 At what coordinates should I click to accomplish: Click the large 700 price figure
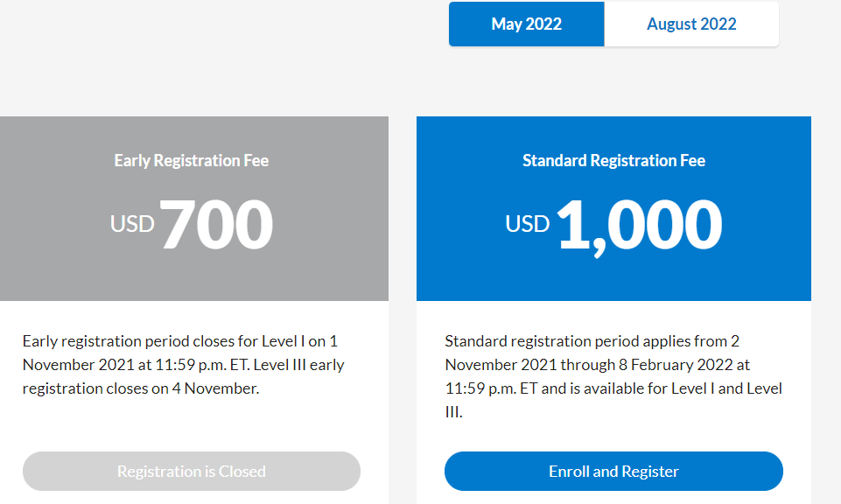(216, 225)
